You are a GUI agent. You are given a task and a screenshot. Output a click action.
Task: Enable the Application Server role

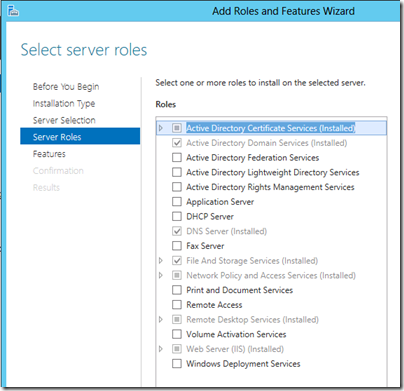pos(177,202)
